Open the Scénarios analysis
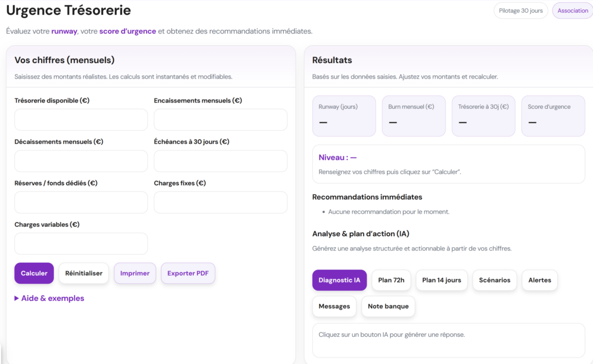Screen dimensions: 593x364 tap(495, 280)
